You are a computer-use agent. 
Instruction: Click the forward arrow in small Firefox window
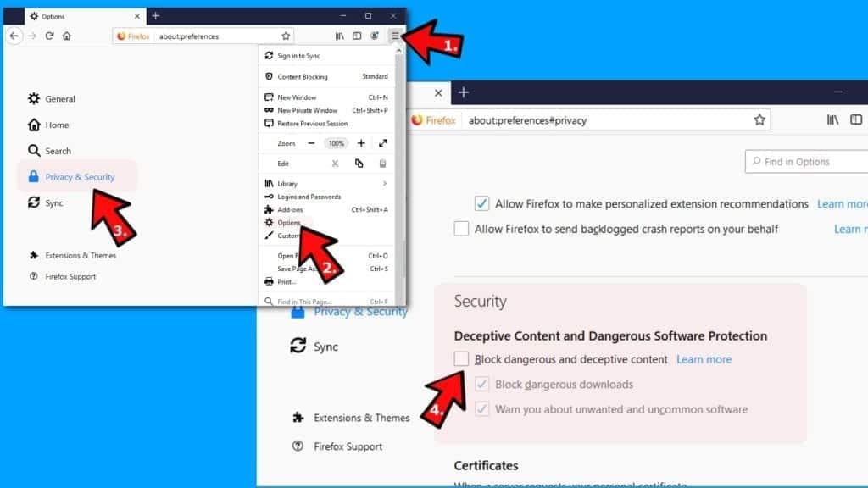pos(32,36)
